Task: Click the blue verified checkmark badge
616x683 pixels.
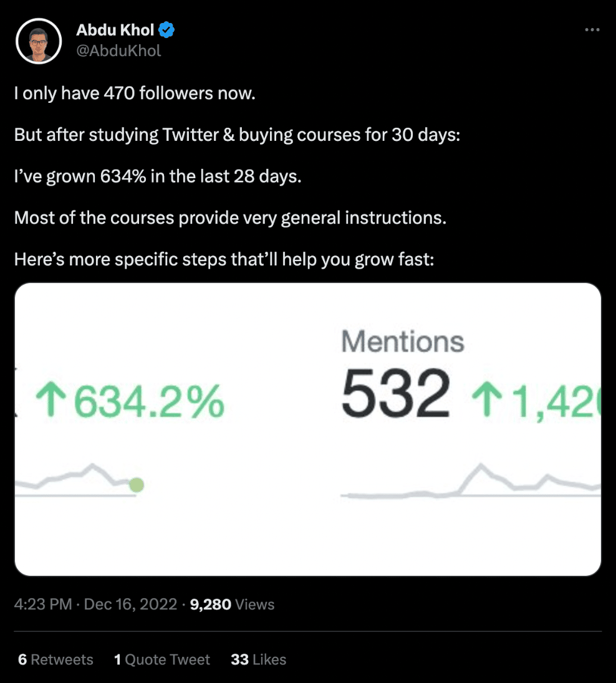Action: coord(166,29)
